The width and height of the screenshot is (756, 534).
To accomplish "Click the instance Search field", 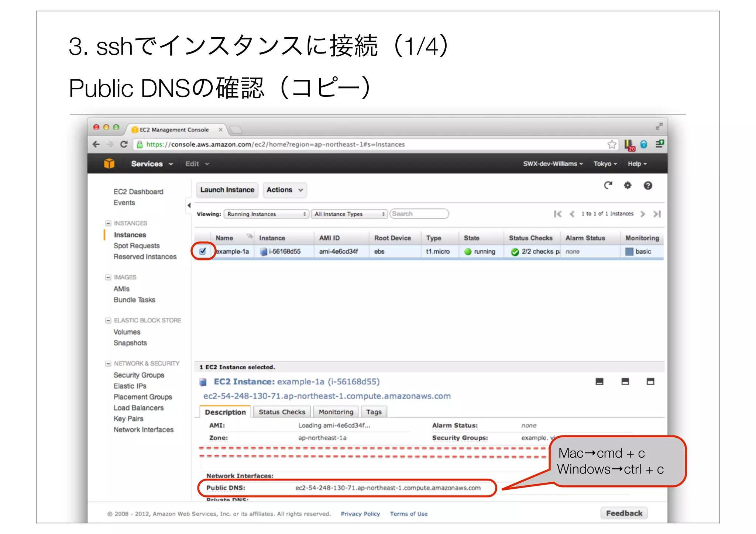I will [x=419, y=214].
